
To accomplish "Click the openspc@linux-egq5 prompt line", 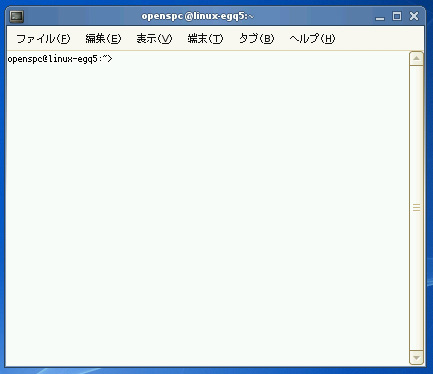I will [60, 59].
